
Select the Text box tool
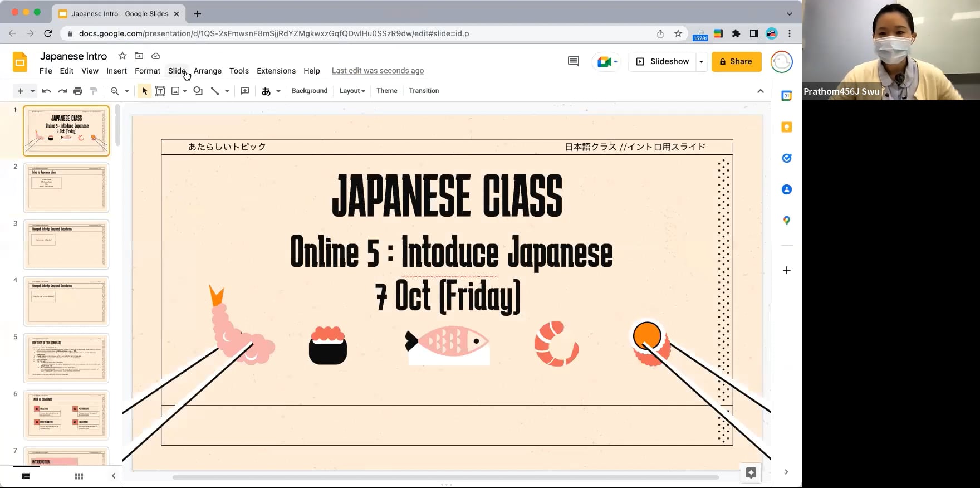(x=160, y=91)
